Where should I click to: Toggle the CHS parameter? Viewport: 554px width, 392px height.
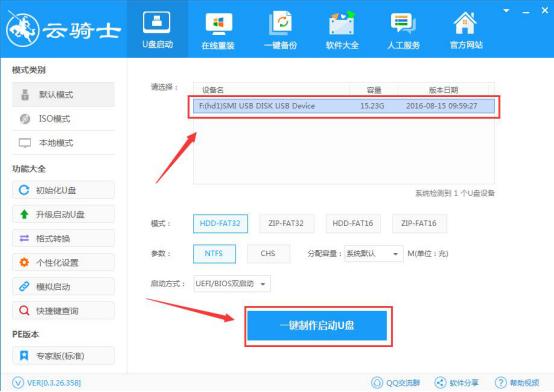(x=268, y=253)
